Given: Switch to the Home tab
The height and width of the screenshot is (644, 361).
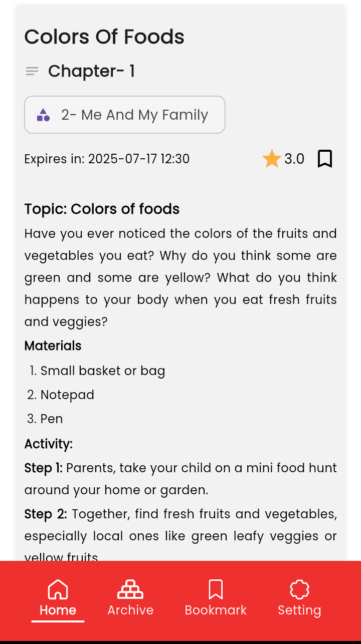Looking at the screenshot, I should point(58,598).
